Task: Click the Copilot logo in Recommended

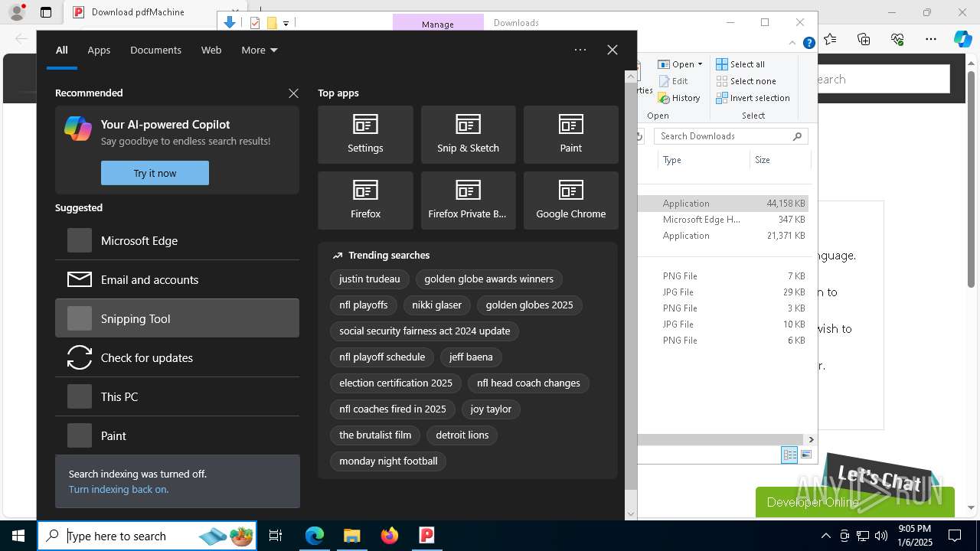Action: (x=78, y=129)
